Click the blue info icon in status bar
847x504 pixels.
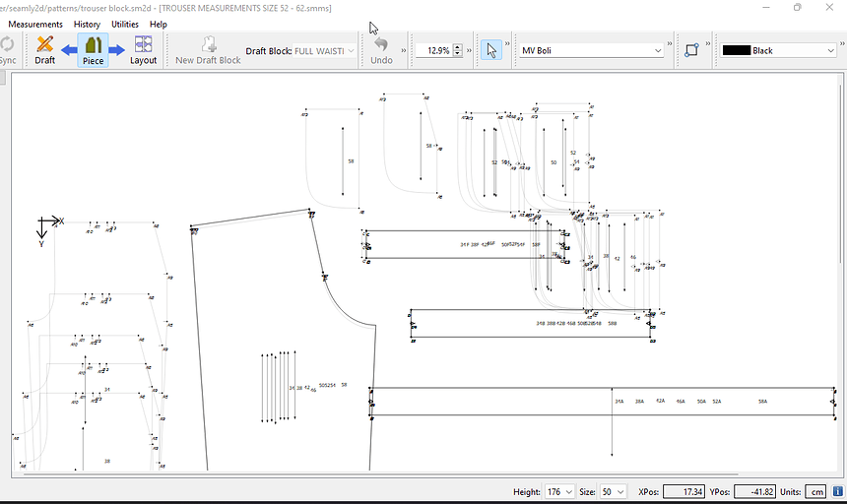coord(837,491)
